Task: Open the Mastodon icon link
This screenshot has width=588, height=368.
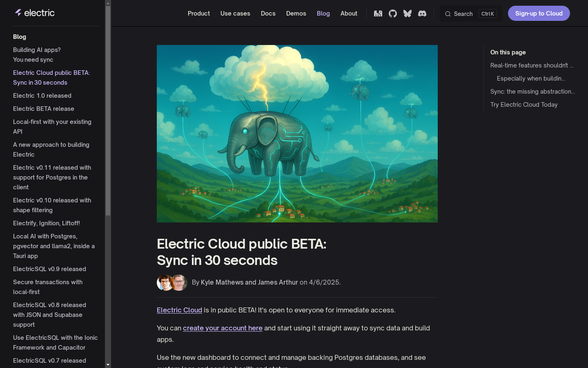Action: click(x=378, y=13)
